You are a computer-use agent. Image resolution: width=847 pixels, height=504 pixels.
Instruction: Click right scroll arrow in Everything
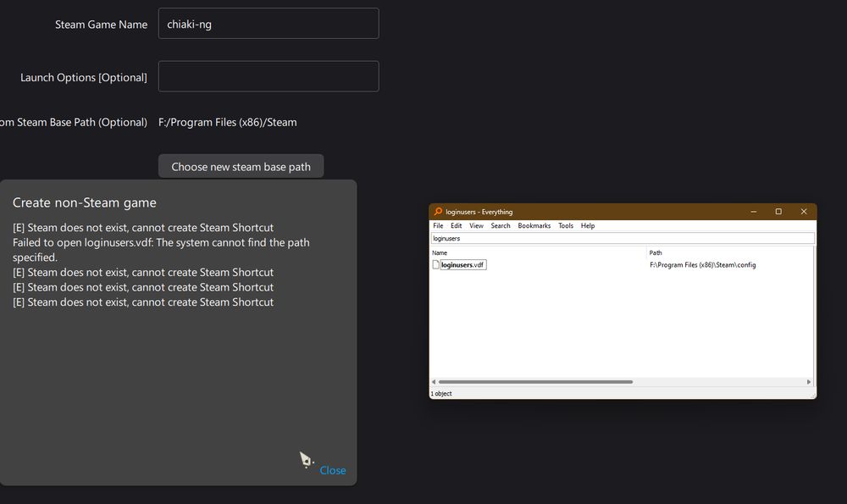pyautogui.click(x=809, y=382)
